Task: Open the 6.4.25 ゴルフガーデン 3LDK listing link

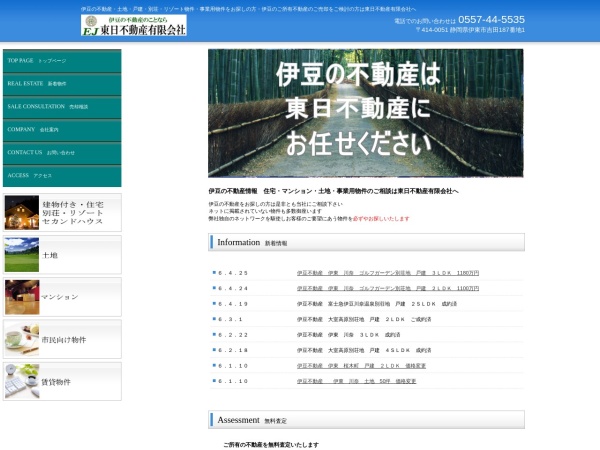Action: (x=388, y=273)
